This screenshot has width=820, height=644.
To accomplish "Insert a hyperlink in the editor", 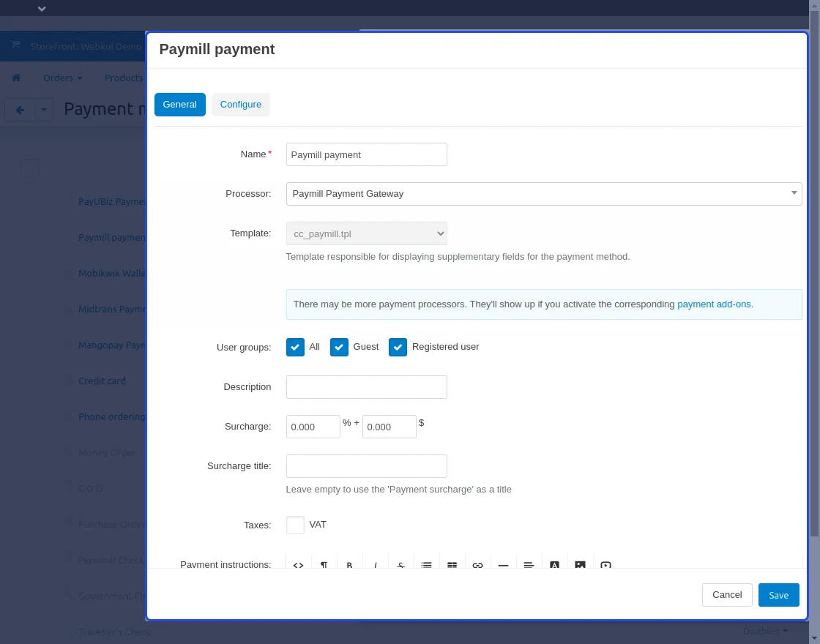I will pyautogui.click(x=477, y=564).
